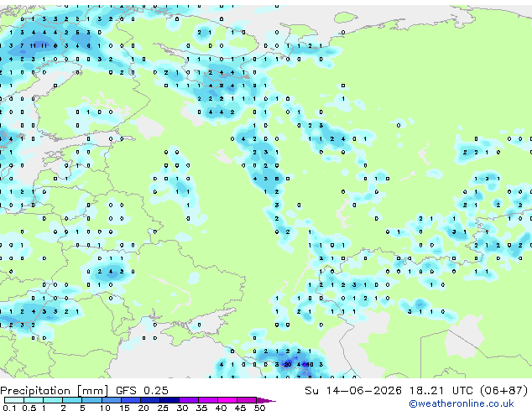Image resolution: width=532 pixels, height=411 pixels.
Task: Click the 10–15 mm blue legend segment
Action: (x=111, y=400)
